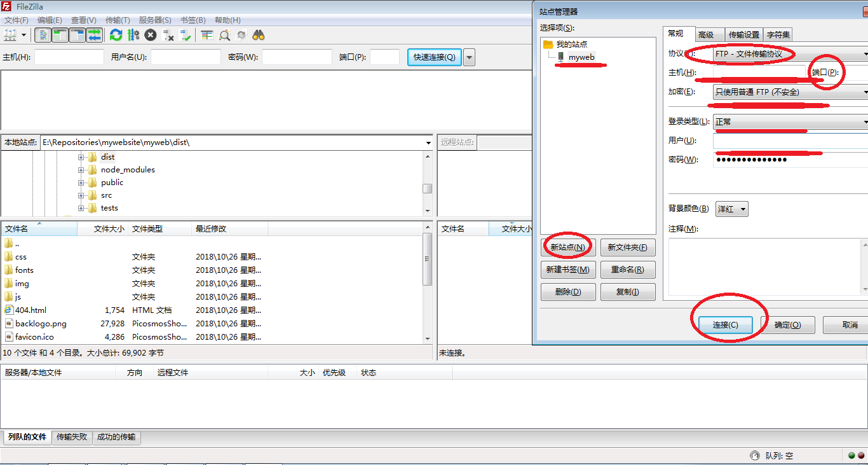This screenshot has height=465, width=868.
Task: Open the 服务器(S) menu
Action: coord(155,20)
